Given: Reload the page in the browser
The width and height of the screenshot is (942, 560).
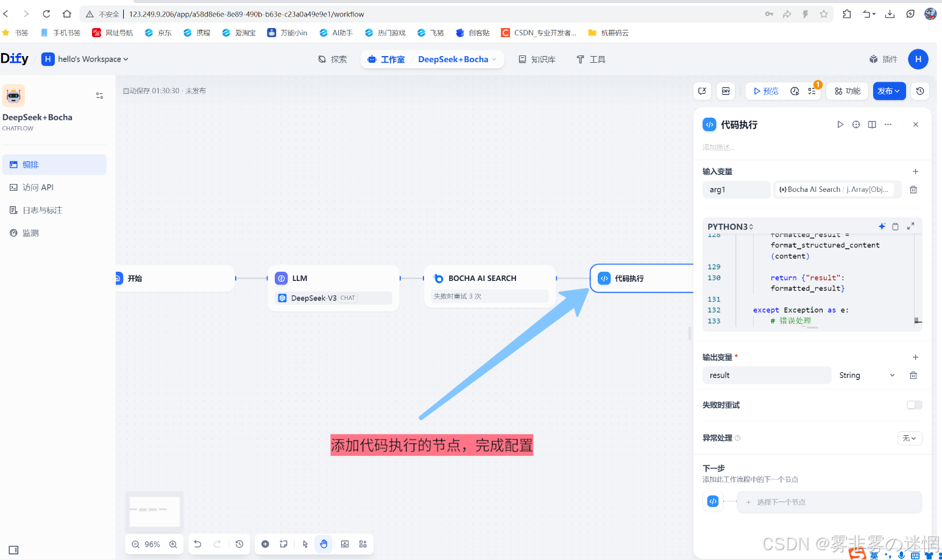Looking at the screenshot, I should click(x=46, y=13).
